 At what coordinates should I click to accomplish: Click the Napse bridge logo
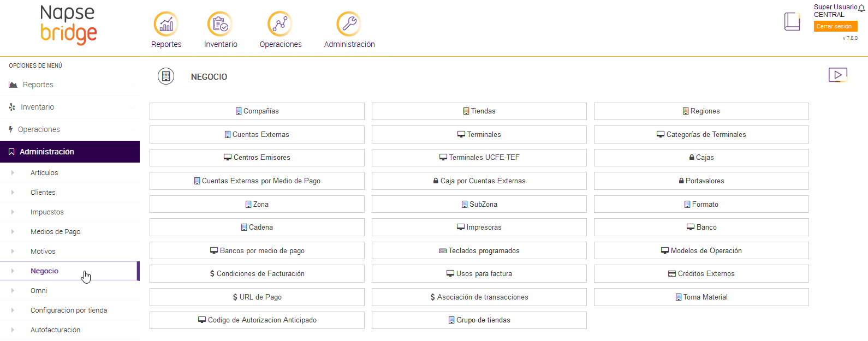(69, 25)
